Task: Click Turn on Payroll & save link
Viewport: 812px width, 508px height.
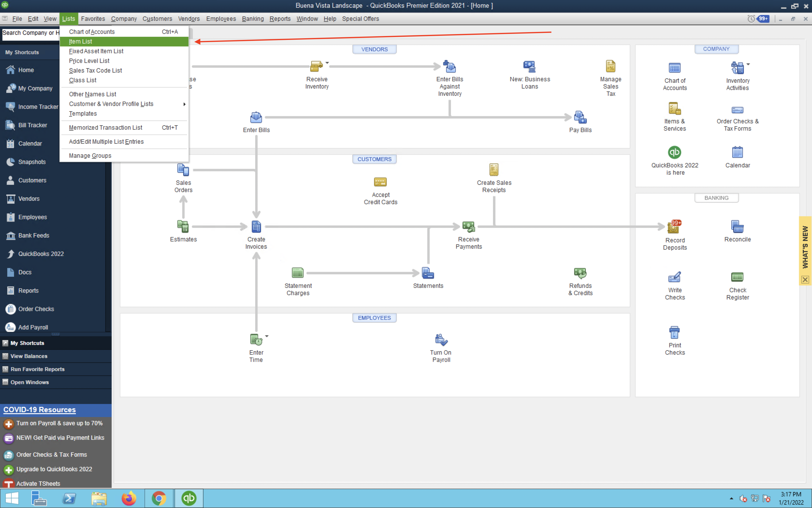Action: [59, 423]
